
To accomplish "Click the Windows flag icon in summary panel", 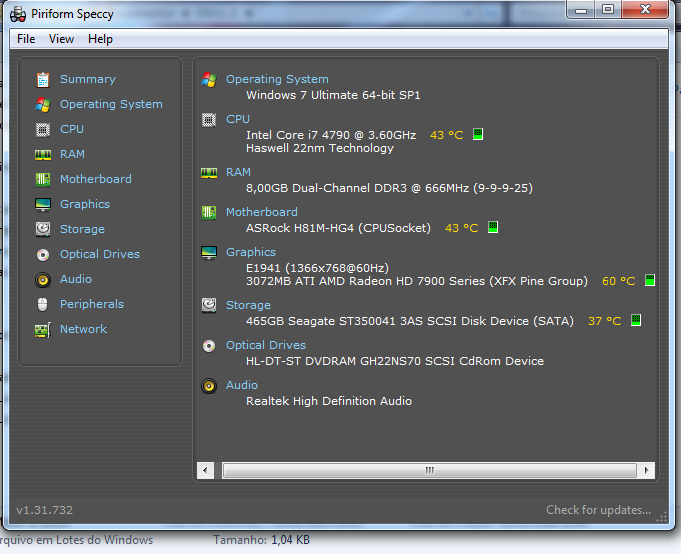I will click(209, 79).
